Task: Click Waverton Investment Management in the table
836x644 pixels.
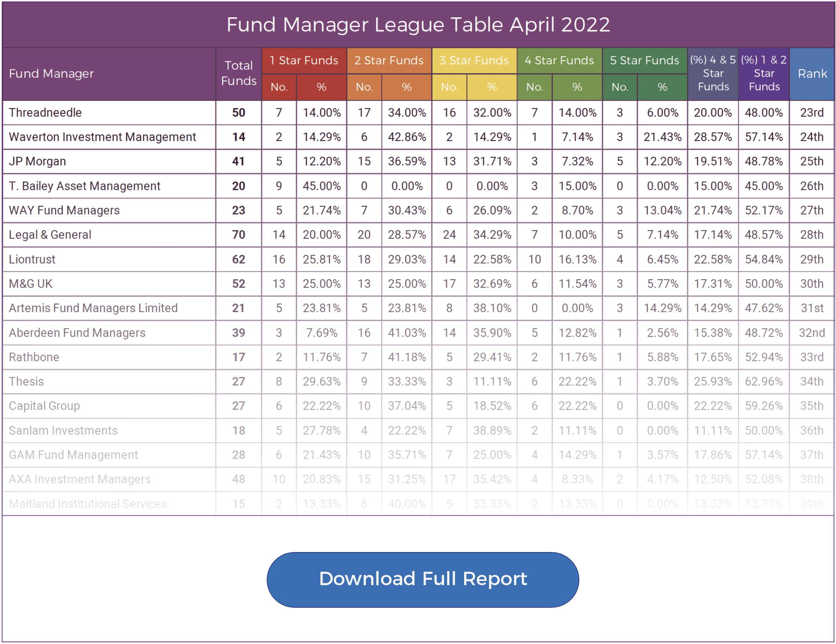Action: tap(102, 137)
